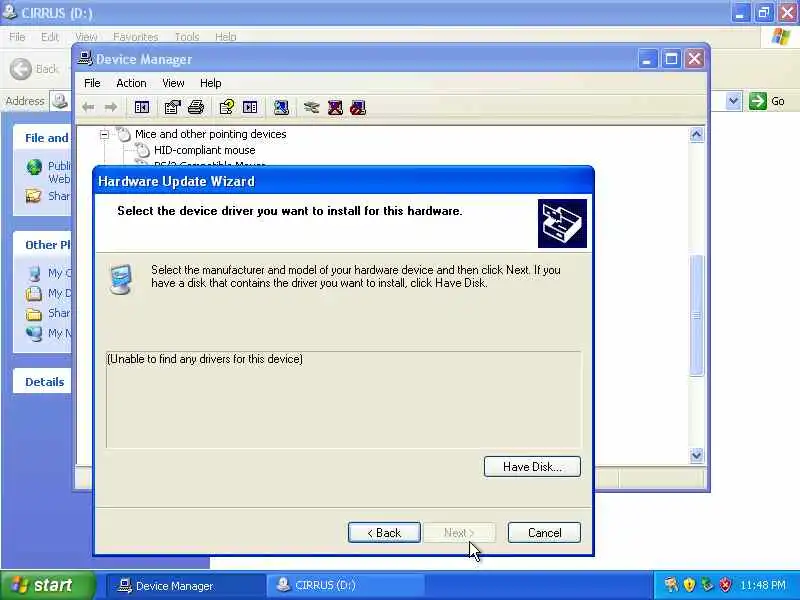Image resolution: width=800 pixels, height=600 pixels.
Task: Click Device Manager back arrow toolbar icon
Action: 88,107
